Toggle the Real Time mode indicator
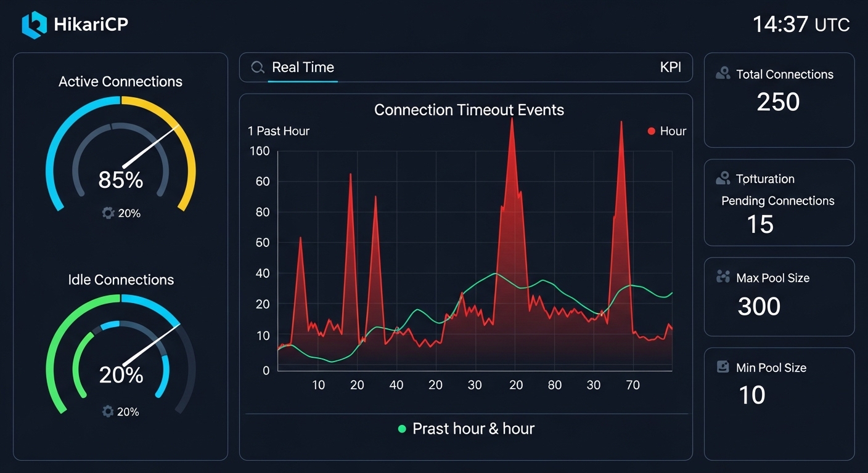The width and height of the screenshot is (868, 473). [x=303, y=67]
